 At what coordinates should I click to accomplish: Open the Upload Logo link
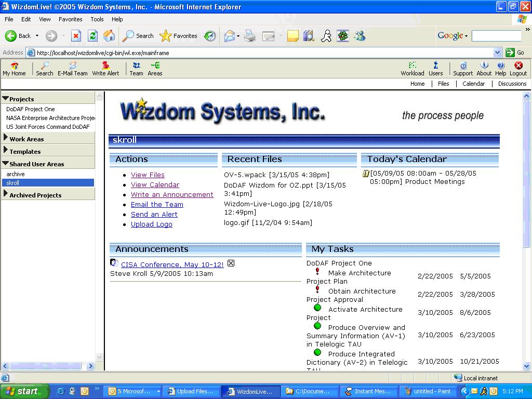pos(151,224)
